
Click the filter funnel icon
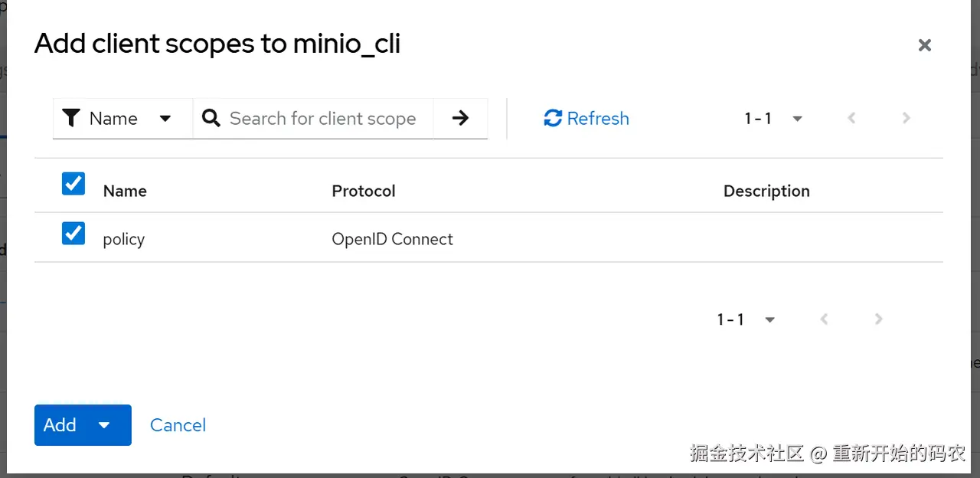tap(71, 118)
